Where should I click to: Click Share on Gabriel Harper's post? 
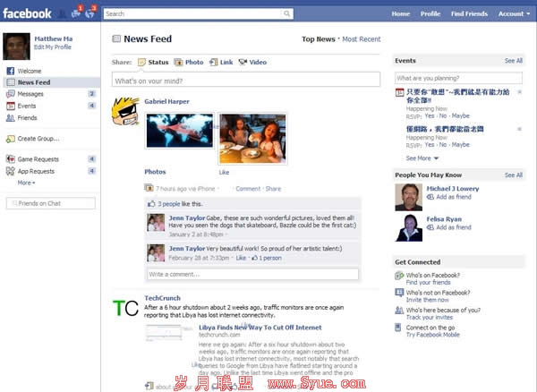273,189
